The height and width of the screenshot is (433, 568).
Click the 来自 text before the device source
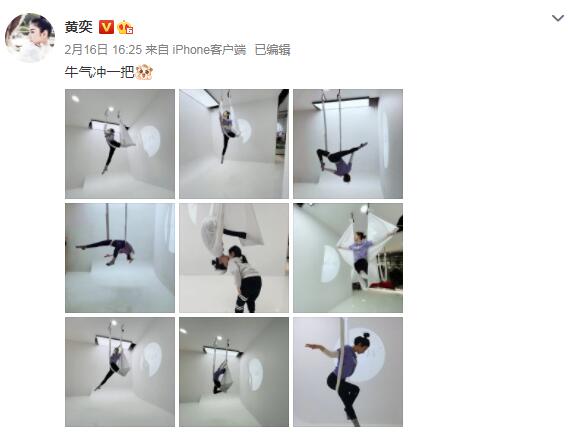point(157,50)
